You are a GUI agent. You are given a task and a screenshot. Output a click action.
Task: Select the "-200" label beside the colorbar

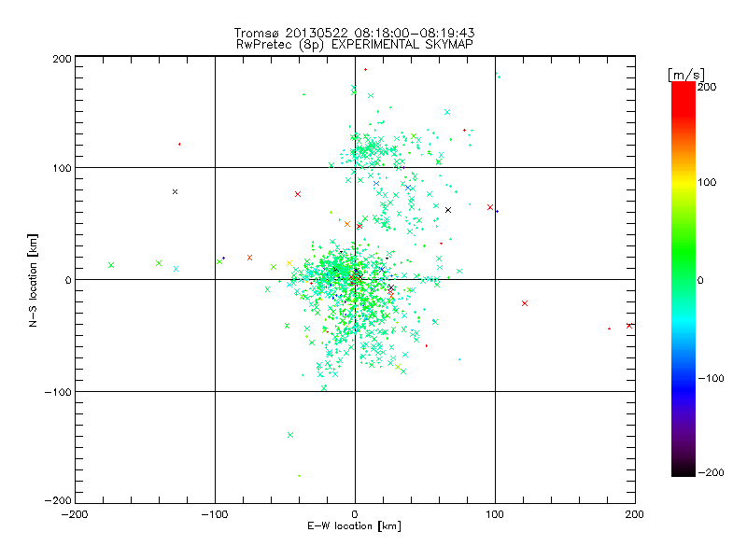[711, 472]
